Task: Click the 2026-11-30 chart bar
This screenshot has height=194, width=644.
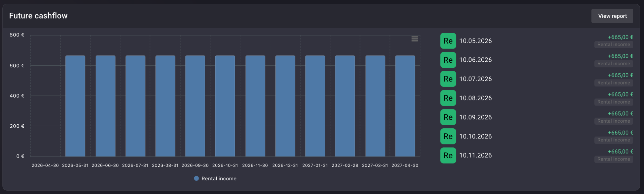Action: pyautogui.click(x=255, y=106)
